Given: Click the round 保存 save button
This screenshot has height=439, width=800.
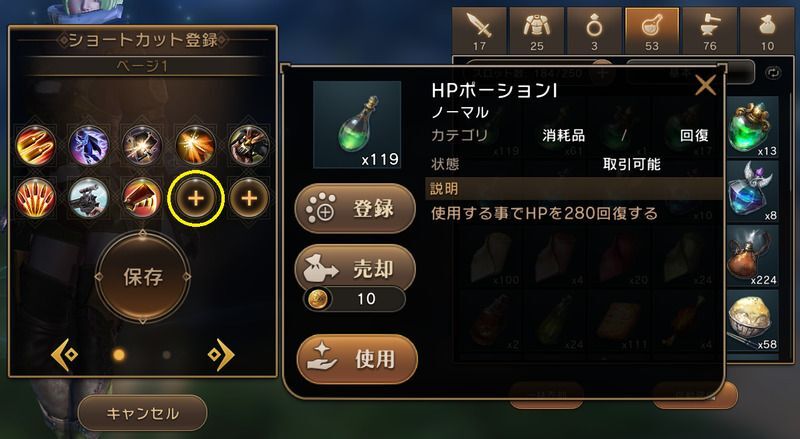Looking at the screenshot, I should coord(143,277).
